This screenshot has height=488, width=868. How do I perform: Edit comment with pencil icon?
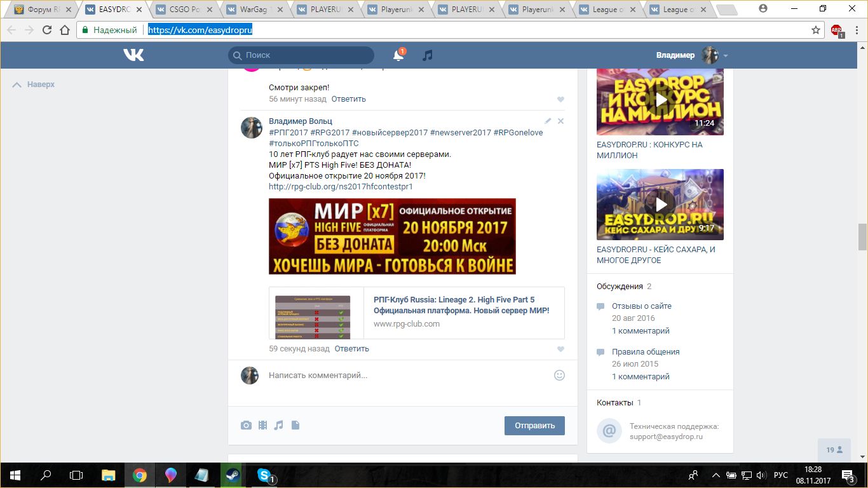pos(548,121)
